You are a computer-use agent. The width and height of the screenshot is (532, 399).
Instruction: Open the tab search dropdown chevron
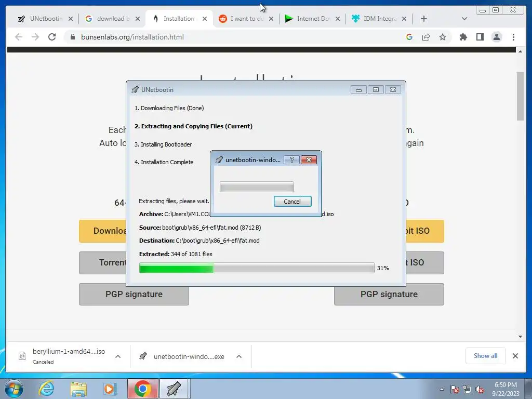(464, 19)
